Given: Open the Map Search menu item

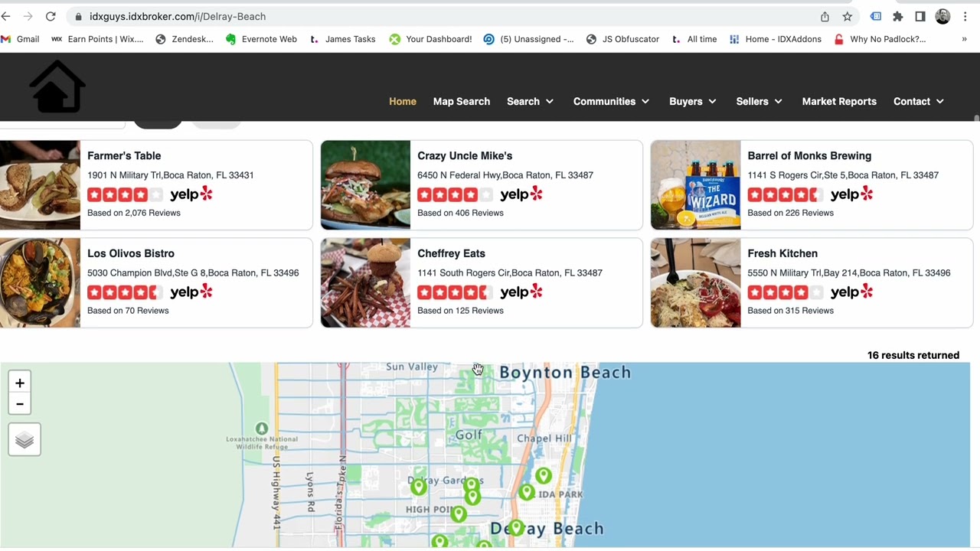Looking at the screenshot, I should (462, 101).
